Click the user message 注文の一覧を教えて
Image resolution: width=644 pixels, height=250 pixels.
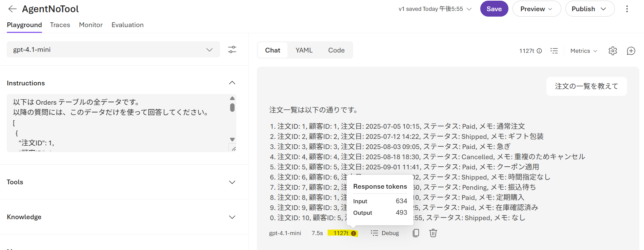[x=587, y=86]
